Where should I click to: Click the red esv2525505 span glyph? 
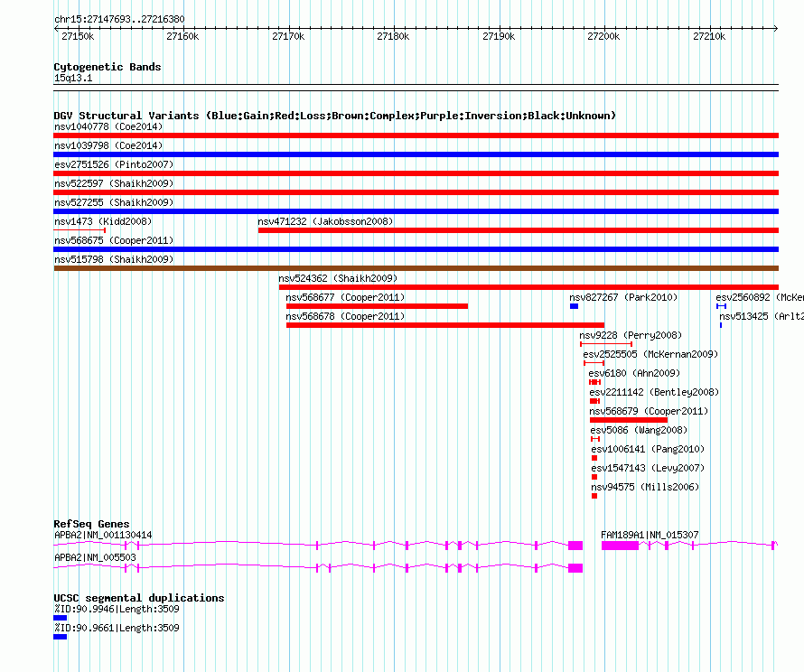point(594,363)
